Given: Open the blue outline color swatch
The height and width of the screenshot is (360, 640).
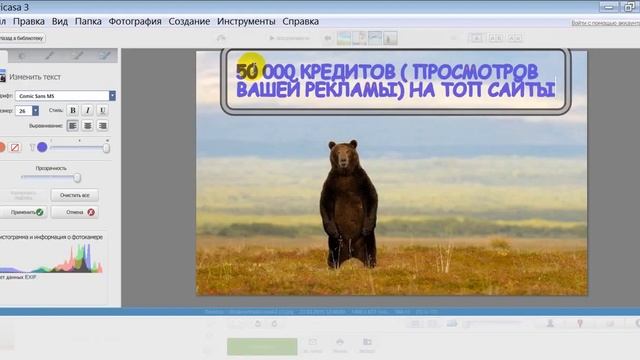Looking at the screenshot, I should click(42, 147).
